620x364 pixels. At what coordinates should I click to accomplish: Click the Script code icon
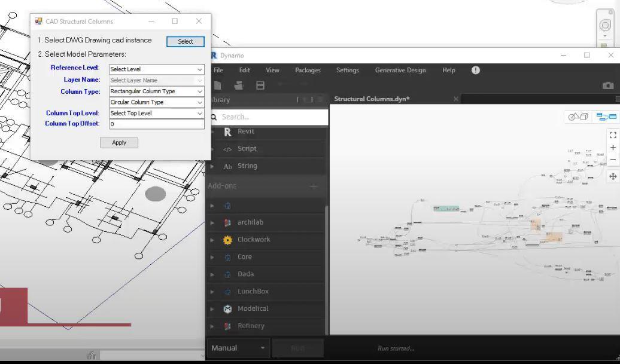click(227, 149)
